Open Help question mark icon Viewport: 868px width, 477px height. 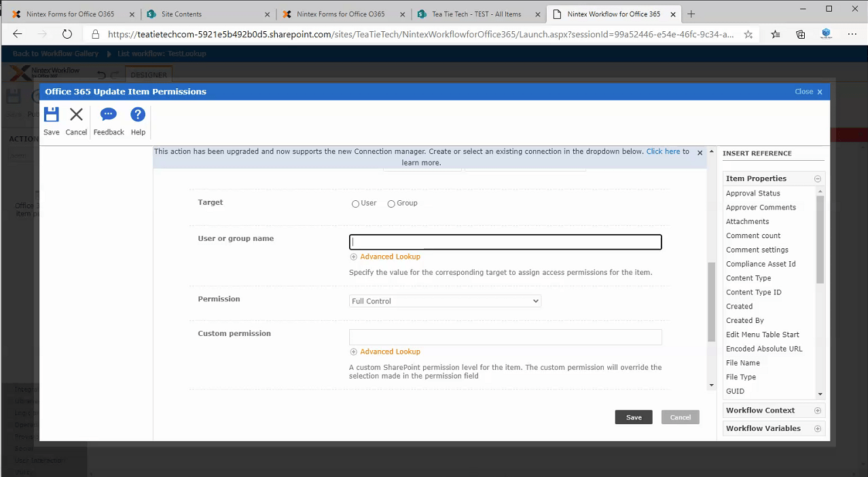pos(138,115)
